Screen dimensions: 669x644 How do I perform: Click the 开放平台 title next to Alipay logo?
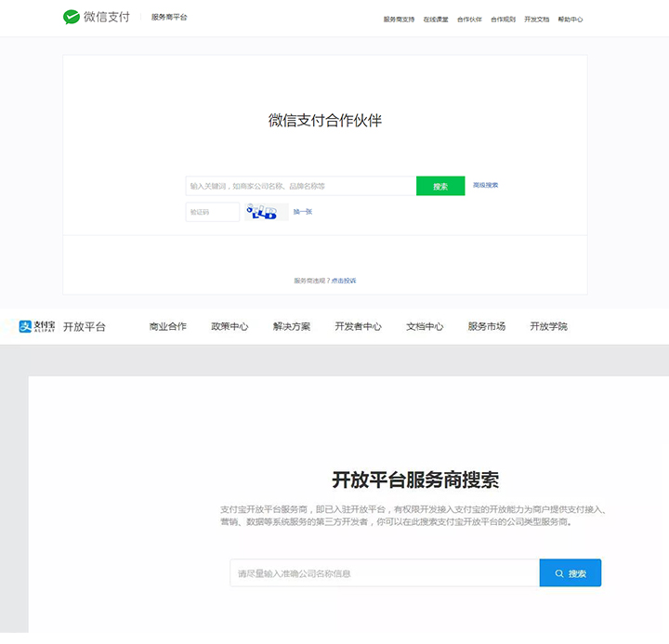tap(85, 327)
